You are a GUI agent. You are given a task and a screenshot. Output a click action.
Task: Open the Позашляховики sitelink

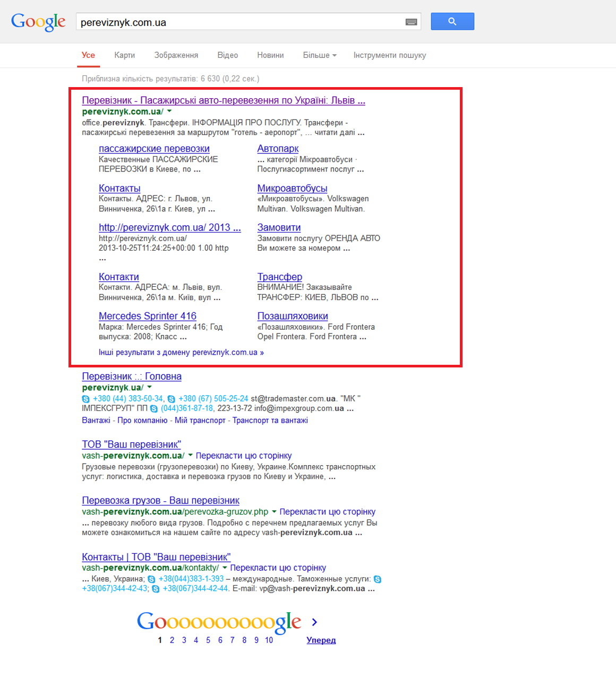[293, 316]
